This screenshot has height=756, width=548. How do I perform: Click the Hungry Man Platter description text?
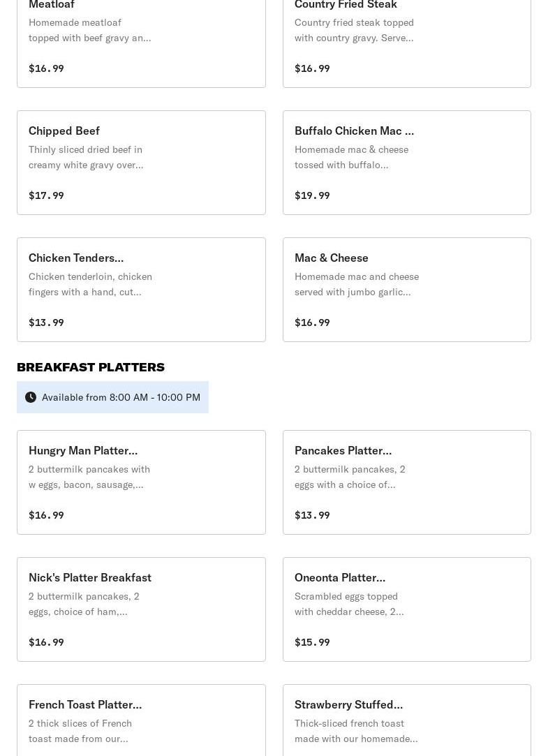click(x=89, y=477)
